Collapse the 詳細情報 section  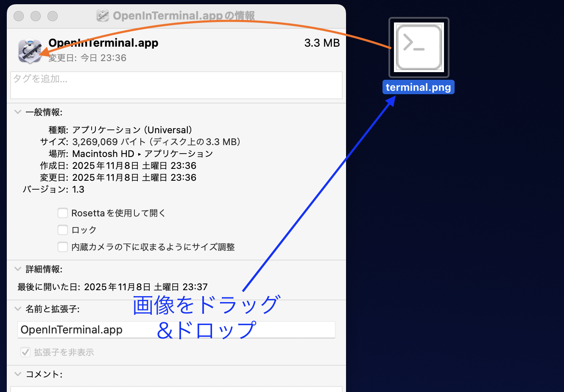click(x=18, y=269)
